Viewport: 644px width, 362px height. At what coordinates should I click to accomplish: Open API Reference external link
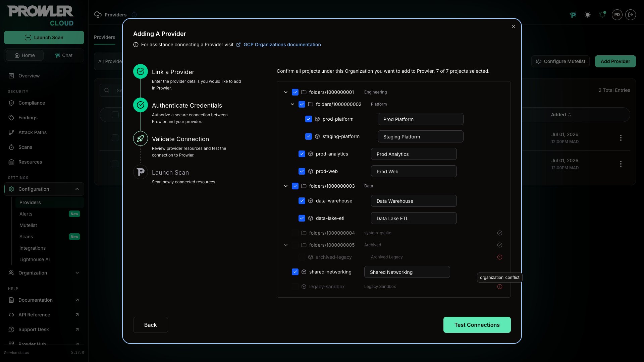[x=44, y=315]
